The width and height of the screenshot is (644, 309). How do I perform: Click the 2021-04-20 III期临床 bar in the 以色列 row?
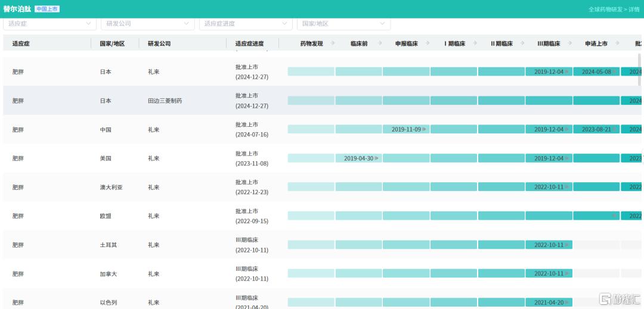pos(549,302)
